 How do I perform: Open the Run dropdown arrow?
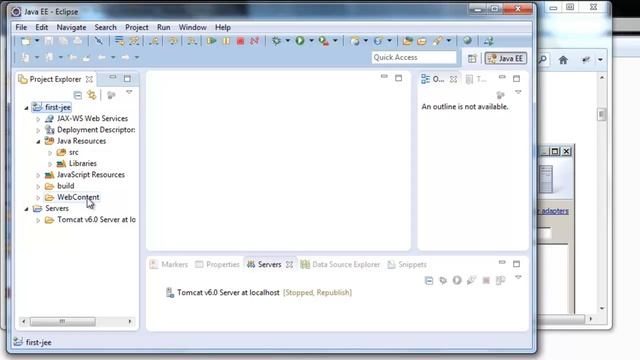(x=311, y=41)
